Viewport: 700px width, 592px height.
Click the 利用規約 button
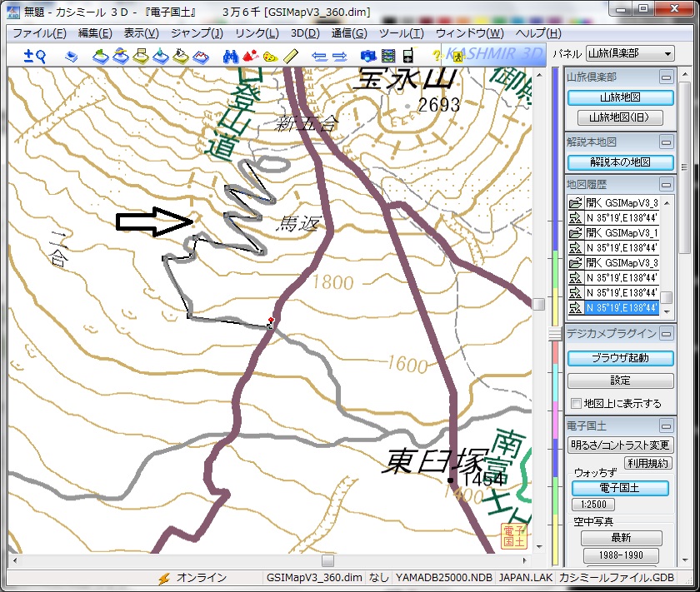(647, 464)
